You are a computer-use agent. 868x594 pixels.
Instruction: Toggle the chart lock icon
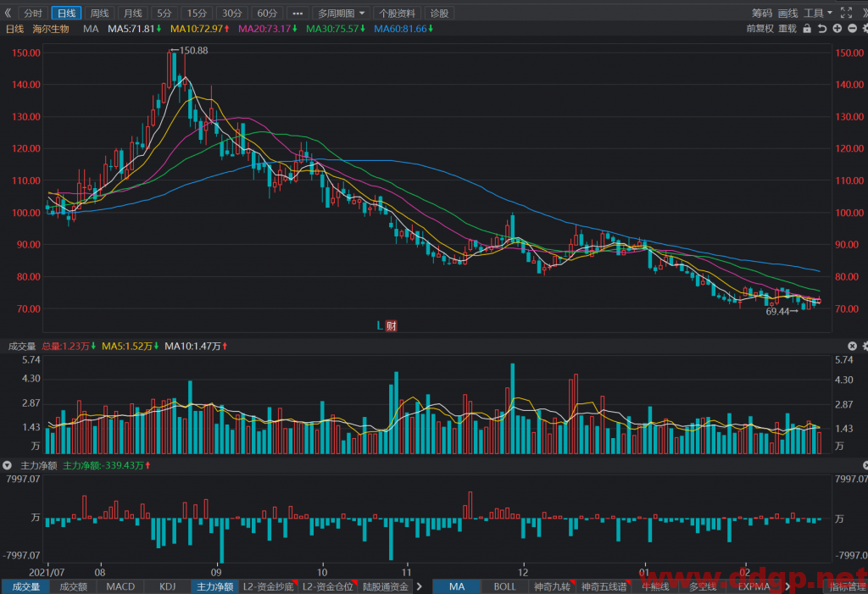tap(807, 28)
